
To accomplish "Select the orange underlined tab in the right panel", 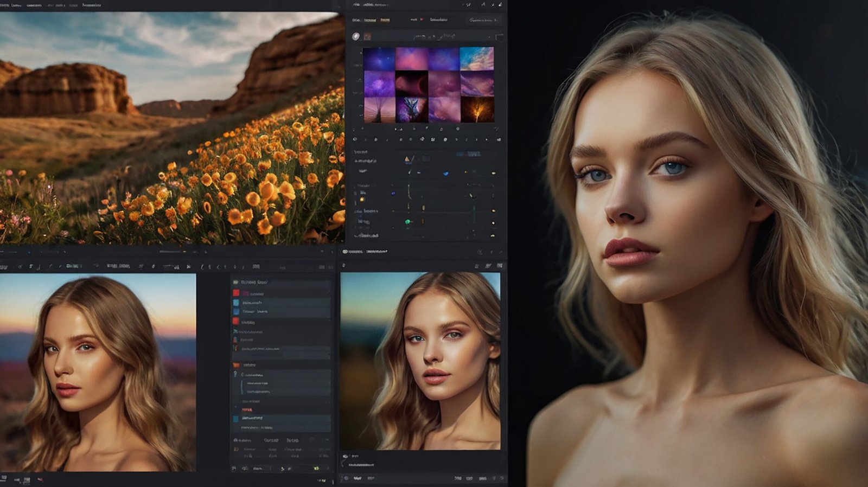I will [385, 20].
